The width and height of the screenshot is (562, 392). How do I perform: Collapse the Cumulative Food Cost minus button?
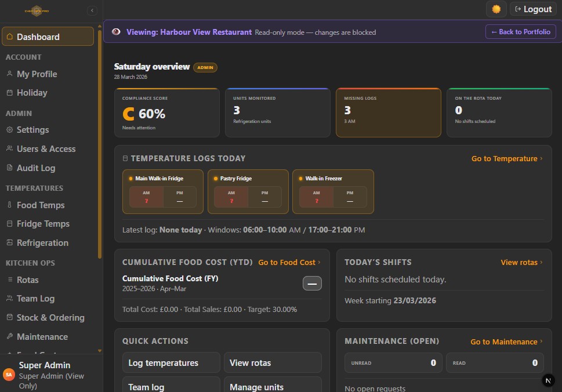(x=312, y=284)
